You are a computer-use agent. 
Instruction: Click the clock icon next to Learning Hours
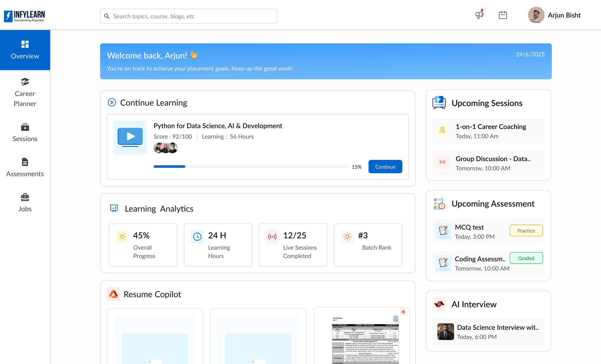[197, 237]
